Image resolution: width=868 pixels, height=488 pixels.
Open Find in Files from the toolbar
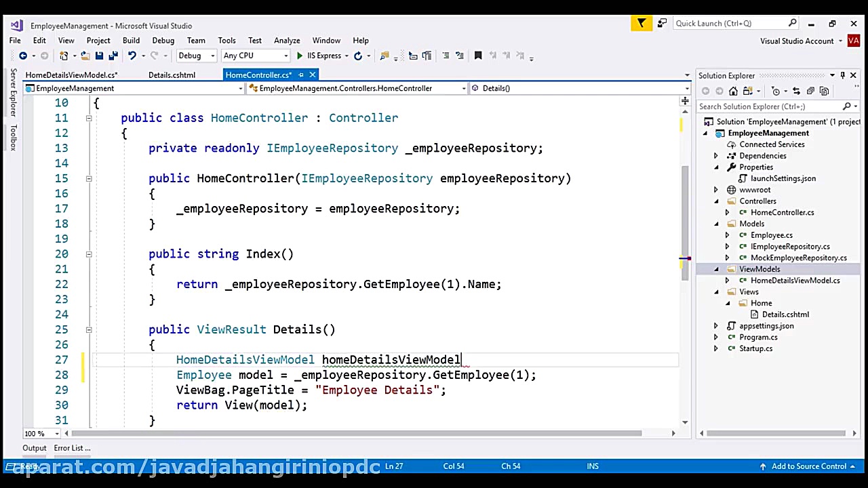[x=383, y=56]
